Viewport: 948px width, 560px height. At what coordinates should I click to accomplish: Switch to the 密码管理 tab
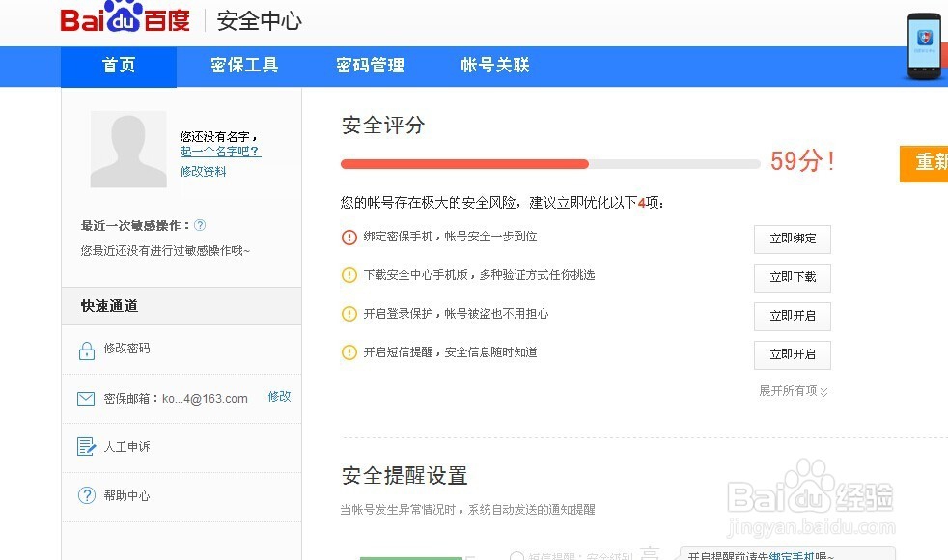click(370, 66)
